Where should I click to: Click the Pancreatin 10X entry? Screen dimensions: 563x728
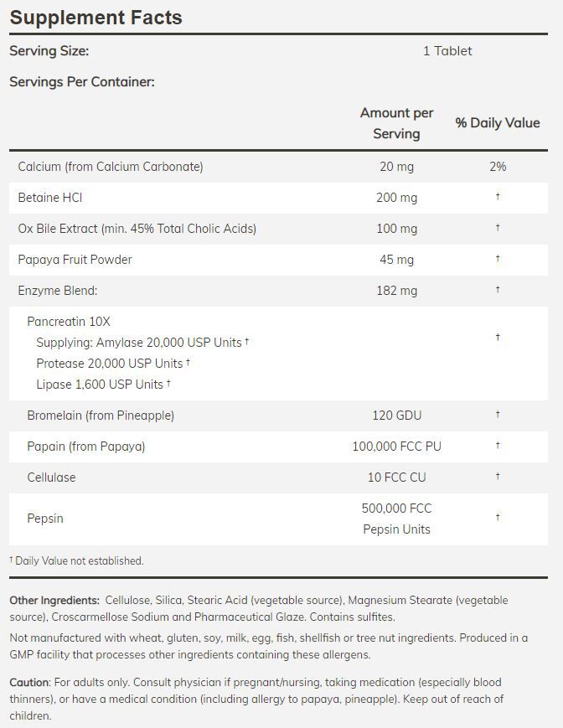(x=69, y=322)
